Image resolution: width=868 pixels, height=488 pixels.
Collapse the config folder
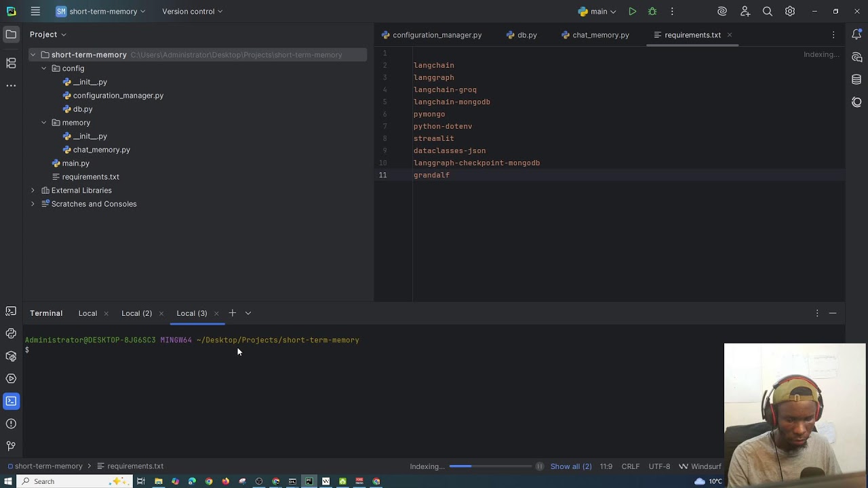(44, 68)
